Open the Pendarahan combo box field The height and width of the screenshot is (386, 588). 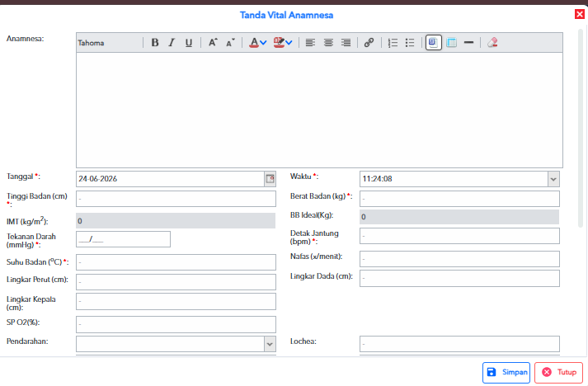(170, 344)
